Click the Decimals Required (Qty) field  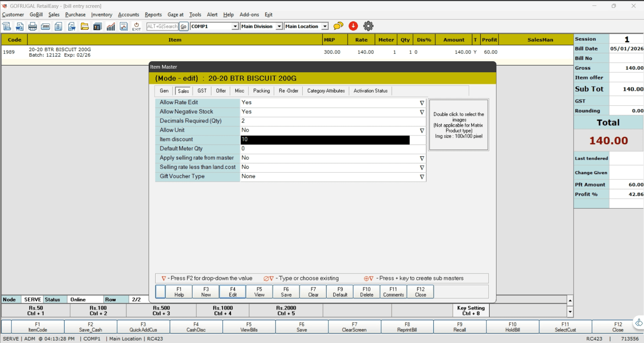[333, 121]
